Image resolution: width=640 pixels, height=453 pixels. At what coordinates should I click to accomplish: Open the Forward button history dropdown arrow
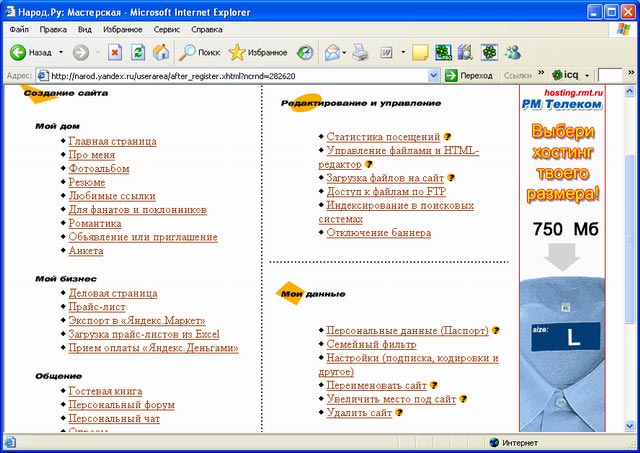(x=97, y=52)
